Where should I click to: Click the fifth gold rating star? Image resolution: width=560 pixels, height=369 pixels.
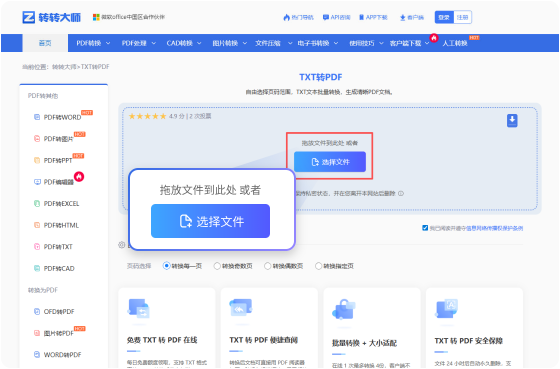pos(163,116)
